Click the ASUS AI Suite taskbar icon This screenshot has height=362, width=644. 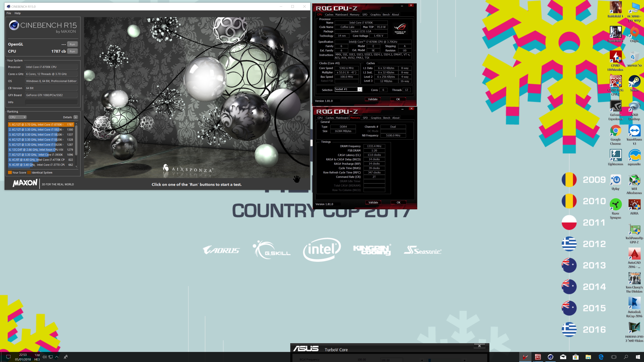[x=525, y=357]
